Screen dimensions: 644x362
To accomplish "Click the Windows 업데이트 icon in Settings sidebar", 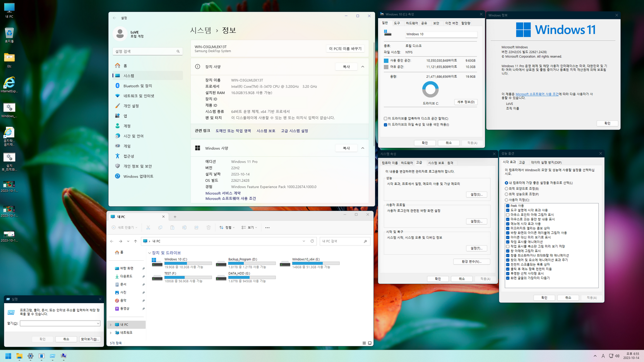I will click(x=117, y=176).
